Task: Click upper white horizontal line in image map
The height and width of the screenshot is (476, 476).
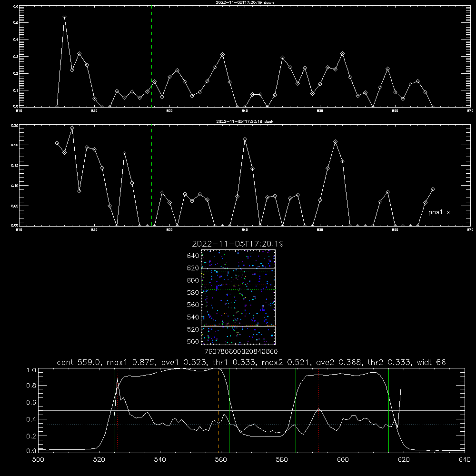Action: click(x=238, y=268)
